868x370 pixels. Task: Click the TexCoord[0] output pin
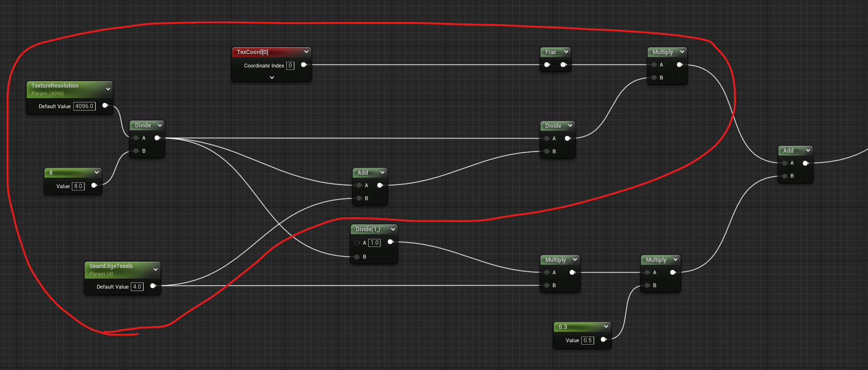coord(304,65)
